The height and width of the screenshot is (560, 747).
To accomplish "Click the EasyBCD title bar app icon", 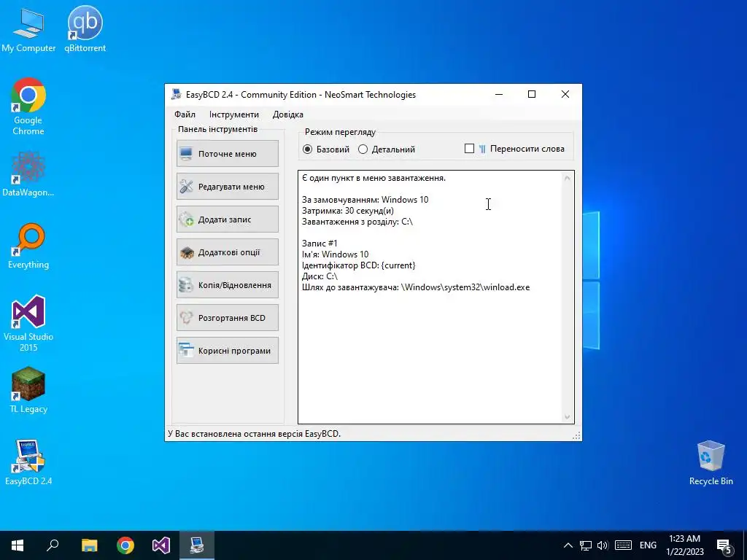I will pos(177,94).
